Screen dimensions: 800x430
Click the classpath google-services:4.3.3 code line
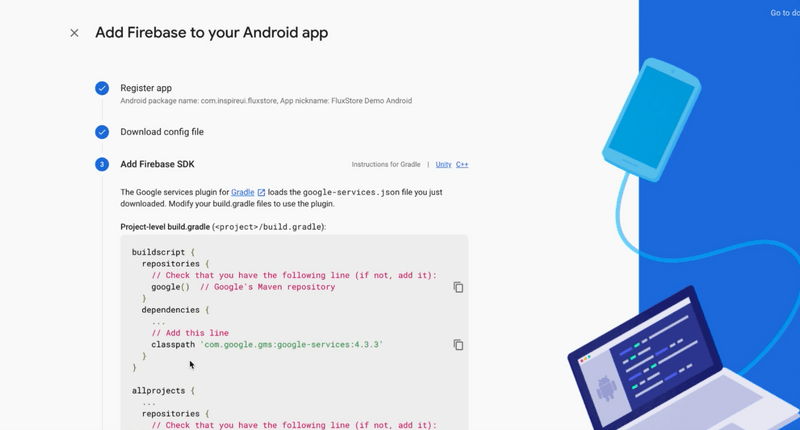pyautogui.click(x=267, y=345)
